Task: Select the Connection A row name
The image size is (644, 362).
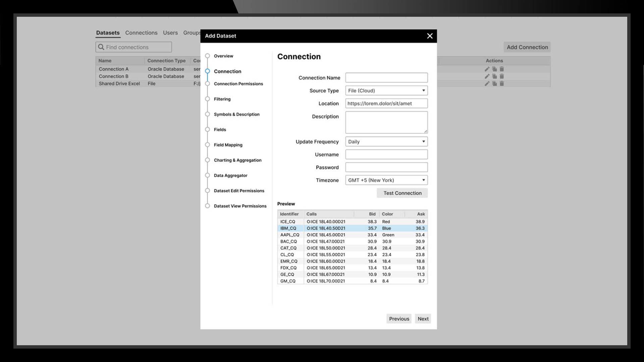Action: [113, 69]
